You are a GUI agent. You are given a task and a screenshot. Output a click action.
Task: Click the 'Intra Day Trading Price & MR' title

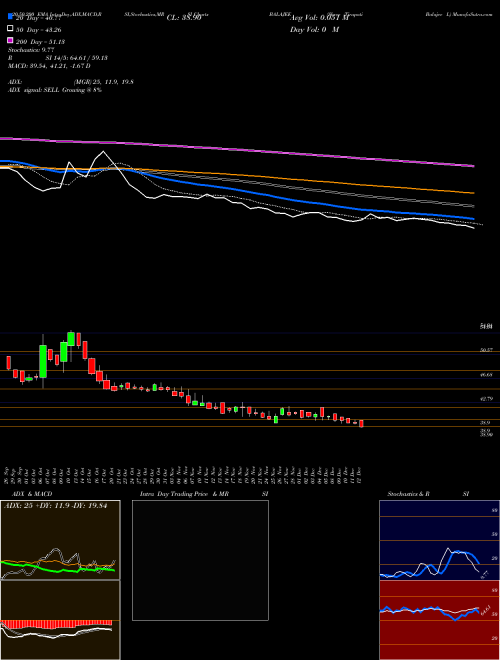[x=184, y=494]
